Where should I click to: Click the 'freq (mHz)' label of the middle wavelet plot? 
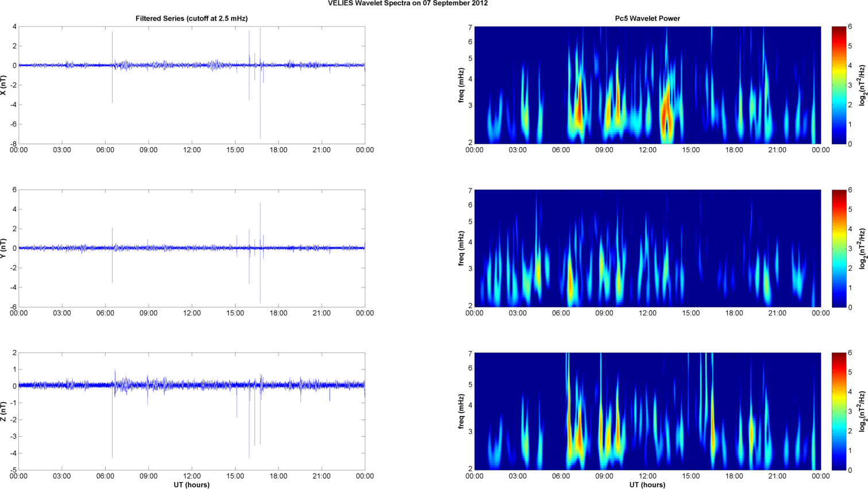pos(461,248)
